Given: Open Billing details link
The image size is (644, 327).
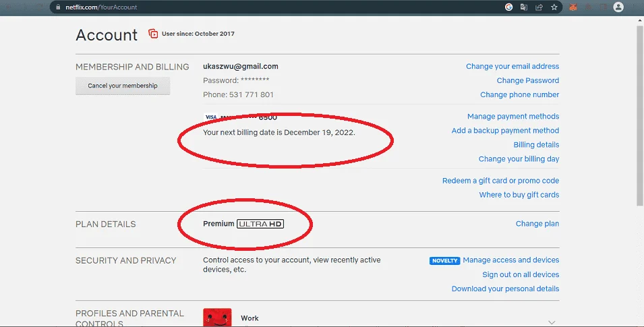Looking at the screenshot, I should tap(536, 144).
